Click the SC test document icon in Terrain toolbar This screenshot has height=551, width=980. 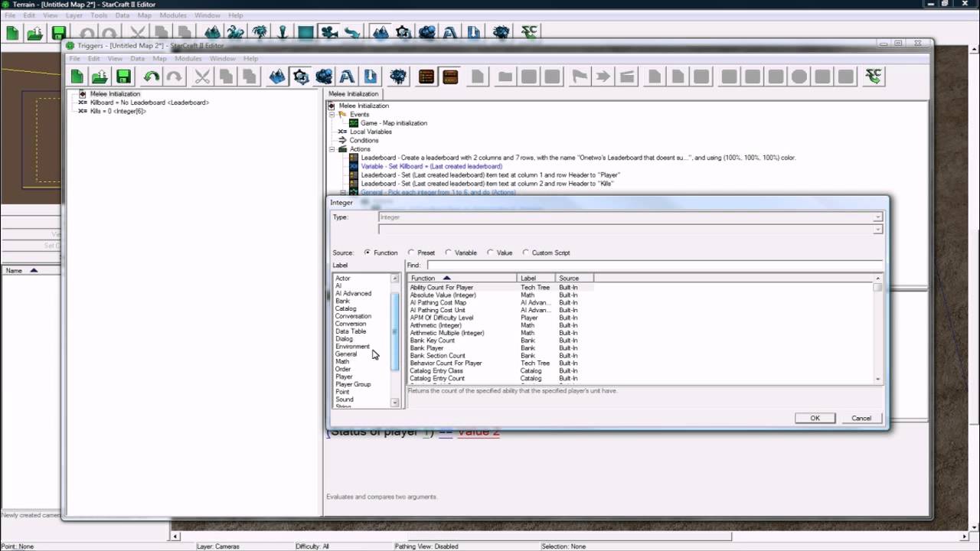tap(529, 32)
